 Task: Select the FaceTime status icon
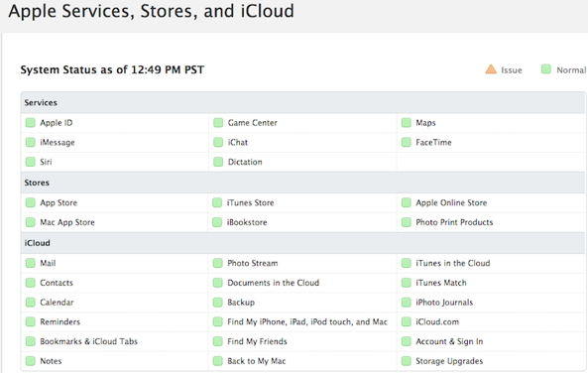406,142
